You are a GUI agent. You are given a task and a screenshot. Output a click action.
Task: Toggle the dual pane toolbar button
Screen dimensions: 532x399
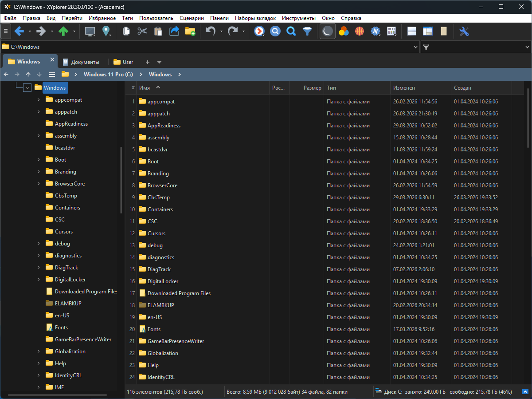coord(411,31)
